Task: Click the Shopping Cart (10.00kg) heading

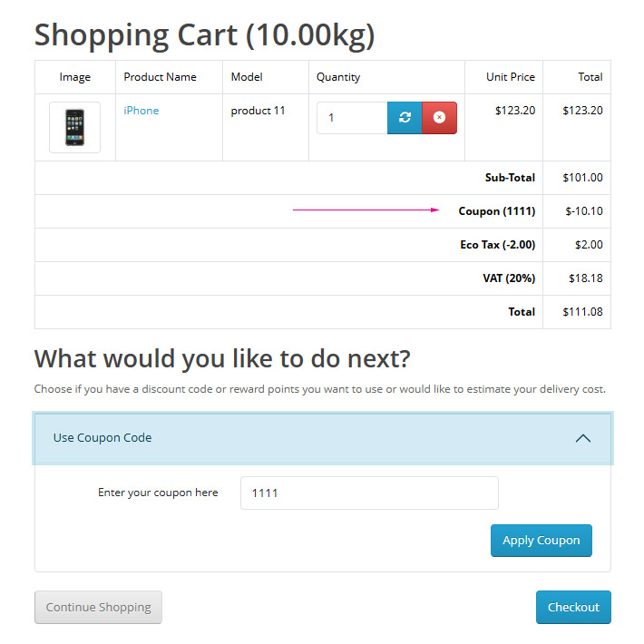Action: pos(204,35)
